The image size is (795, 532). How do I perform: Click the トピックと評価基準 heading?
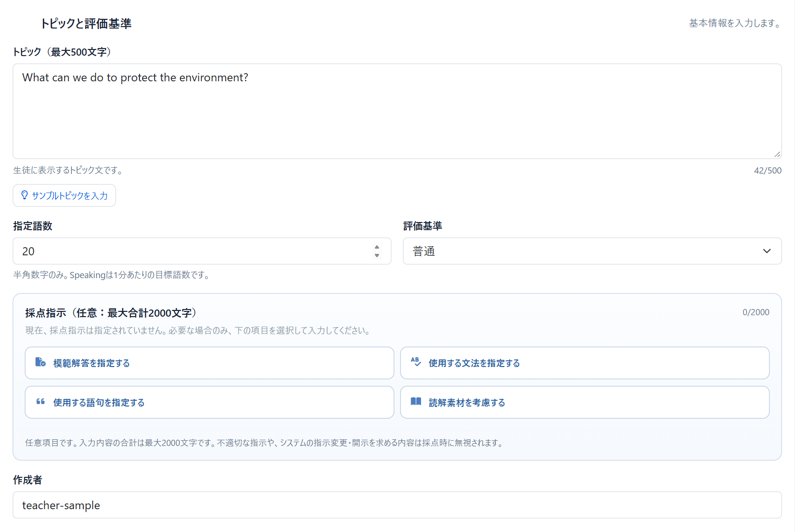coord(86,23)
